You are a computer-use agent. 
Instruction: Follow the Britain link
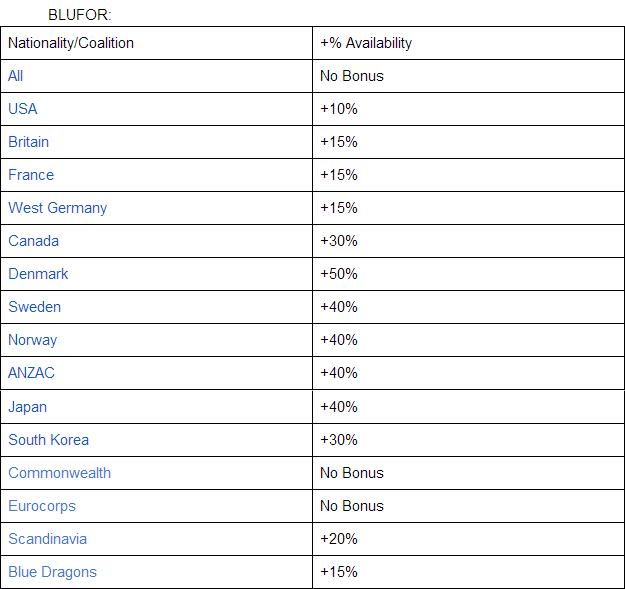click(28, 142)
